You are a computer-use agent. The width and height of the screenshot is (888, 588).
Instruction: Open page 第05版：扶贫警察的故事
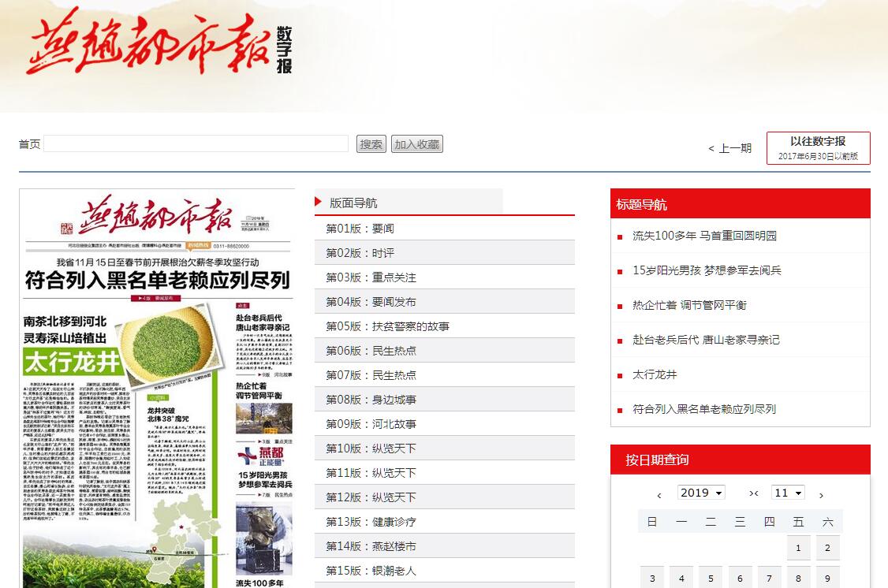(388, 326)
